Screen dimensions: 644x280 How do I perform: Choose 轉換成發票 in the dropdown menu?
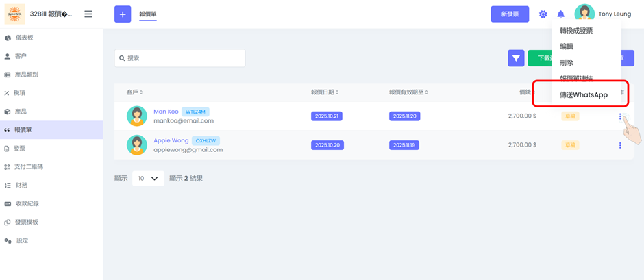click(576, 31)
